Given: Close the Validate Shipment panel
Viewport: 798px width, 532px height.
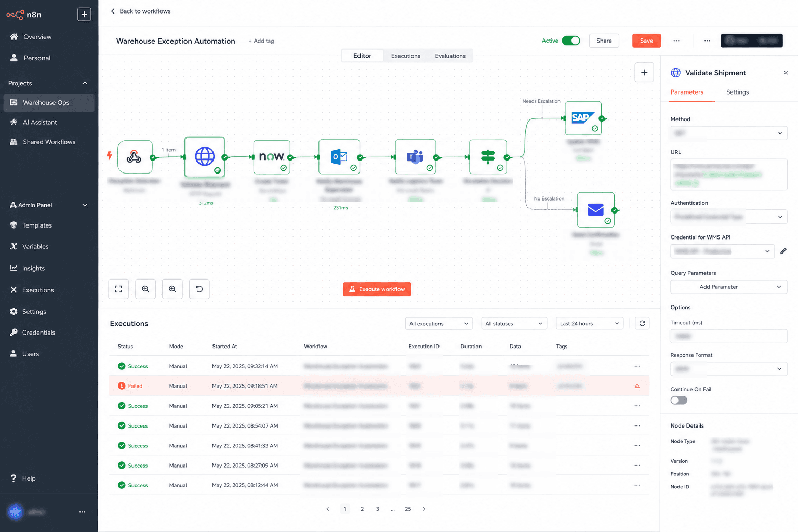Looking at the screenshot, I should (x=786, y=73).
